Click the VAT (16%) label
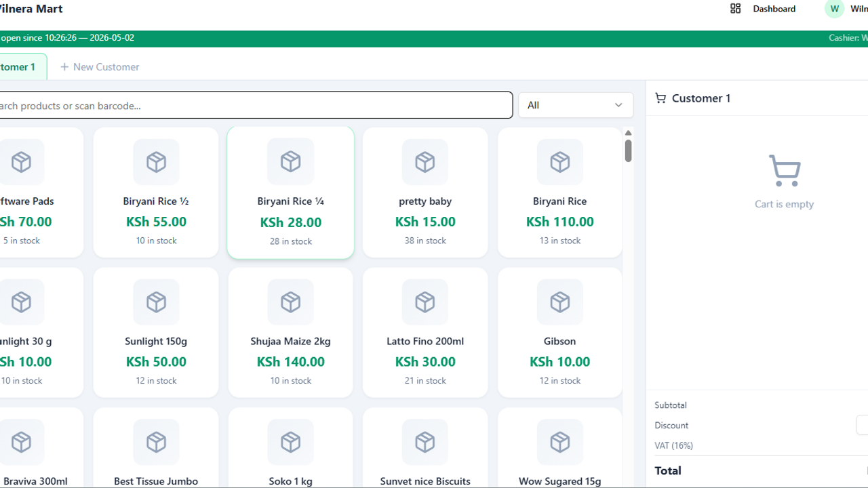Viewport: 868px width, 488px height. click(674, 446)
